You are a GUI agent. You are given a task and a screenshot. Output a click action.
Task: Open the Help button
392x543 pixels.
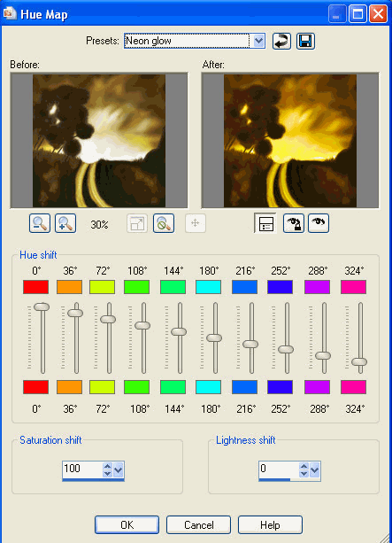270,525
